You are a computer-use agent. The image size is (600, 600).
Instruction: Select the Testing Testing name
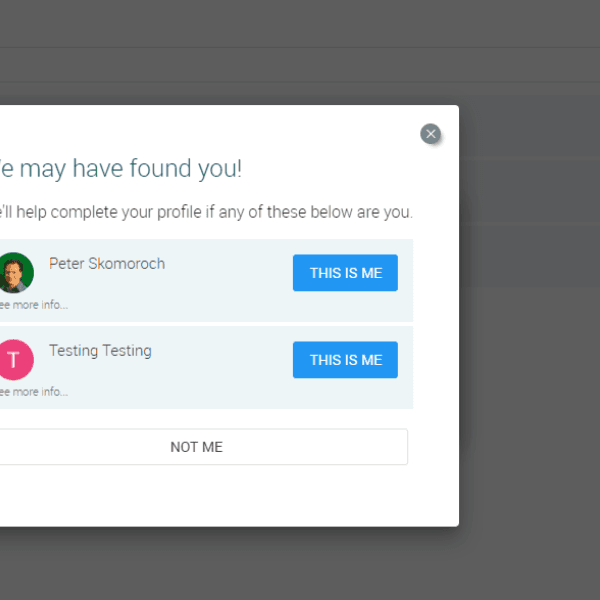point(100,351)
